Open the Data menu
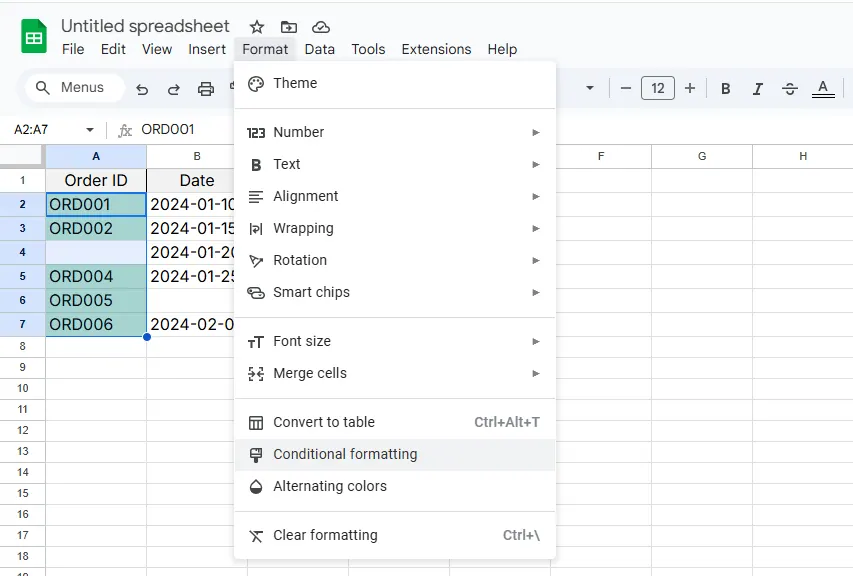The width and height of the screenshot is (853, 576). coord(320,49)
